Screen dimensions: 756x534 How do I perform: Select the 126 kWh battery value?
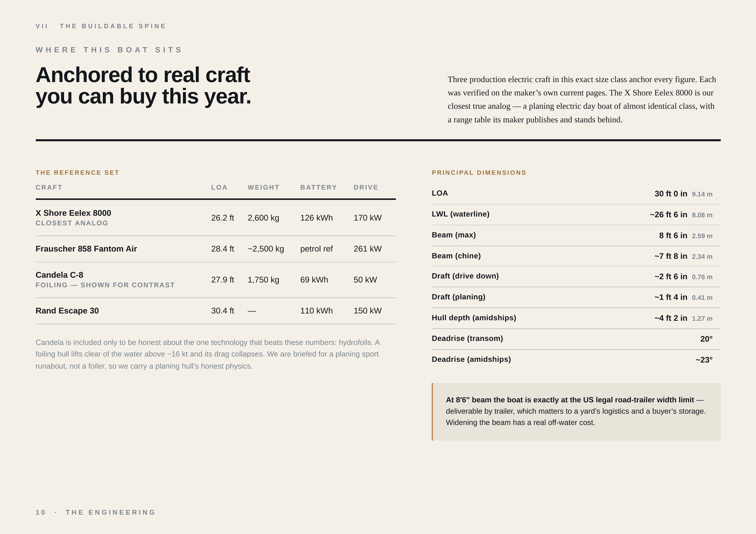coord(317,218)
